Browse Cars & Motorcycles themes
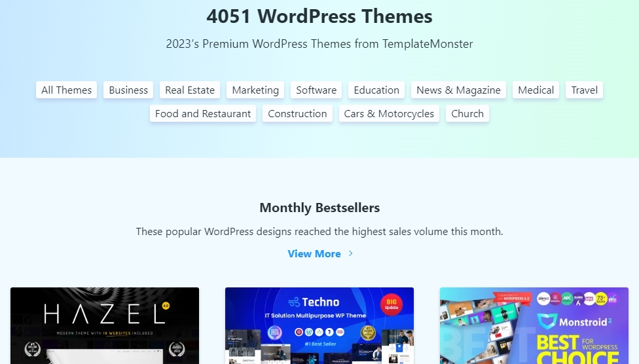This screenshot has height=364, width=639. coord(389,114)
